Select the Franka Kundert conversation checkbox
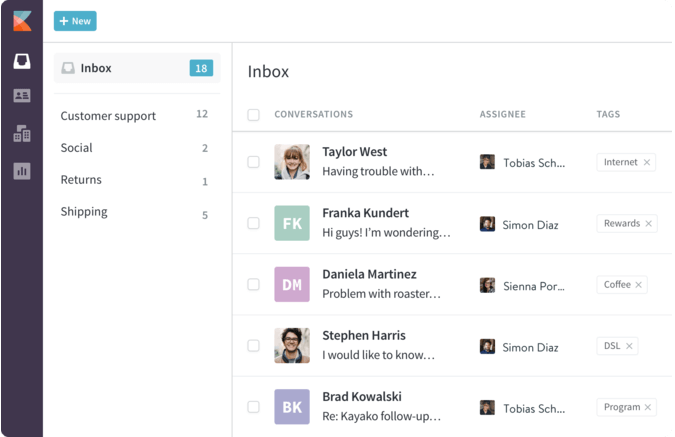The image size is (675, 437). coord(253,224)
